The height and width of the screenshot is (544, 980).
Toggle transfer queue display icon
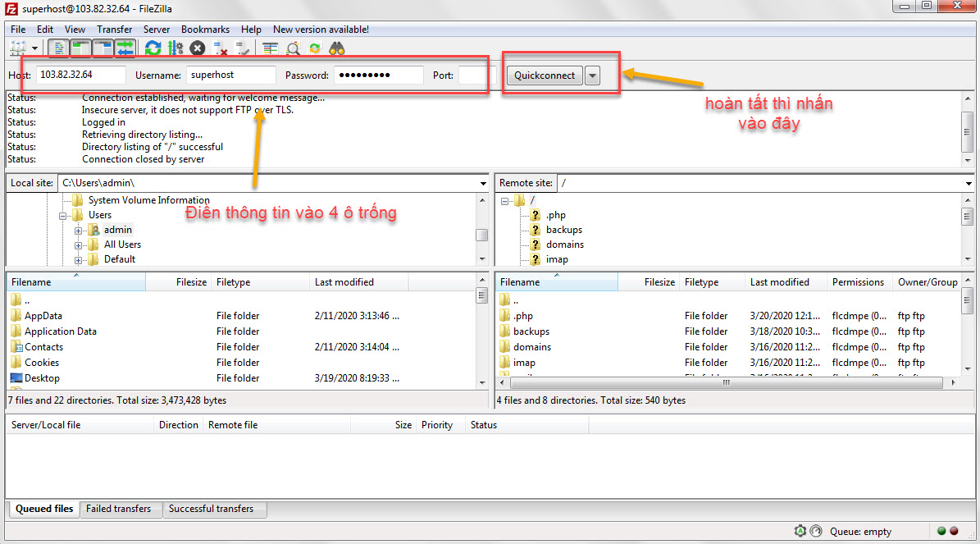[x=125, y=48]
